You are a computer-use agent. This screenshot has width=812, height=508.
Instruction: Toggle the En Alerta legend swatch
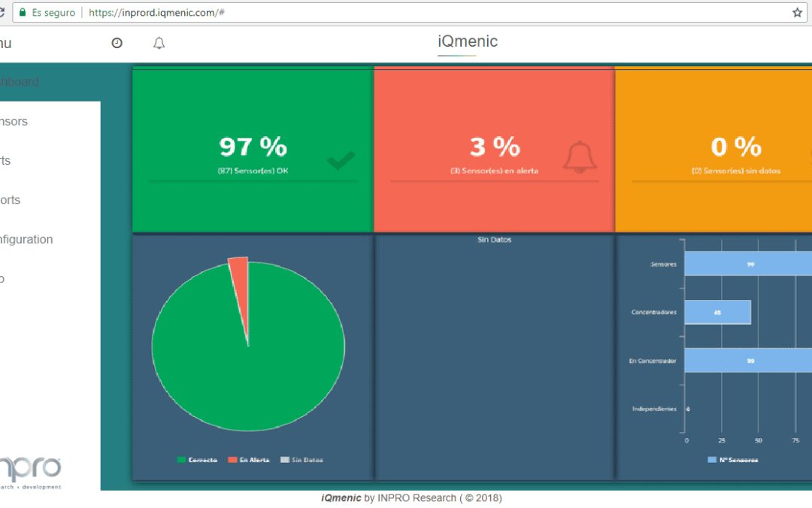(x=232, y=460)
